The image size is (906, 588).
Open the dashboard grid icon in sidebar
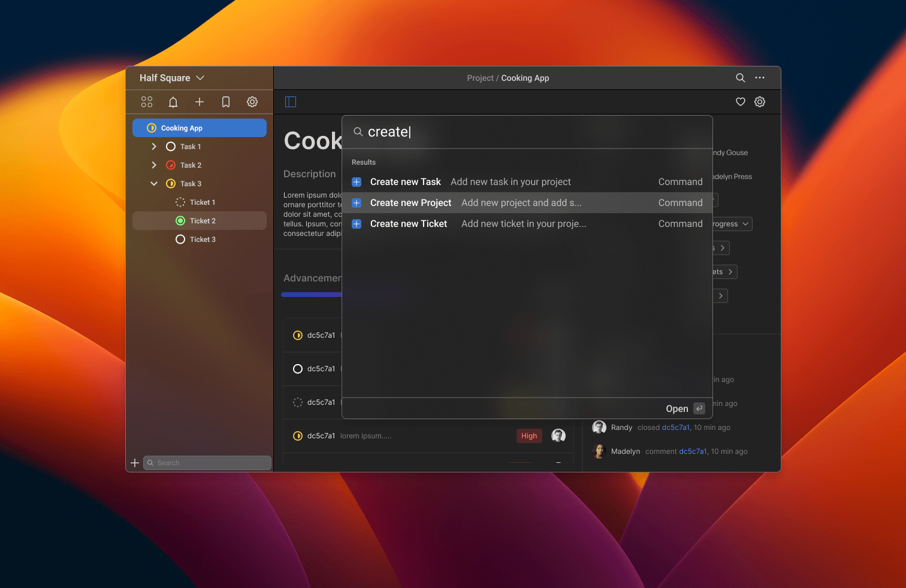(147, 102)
